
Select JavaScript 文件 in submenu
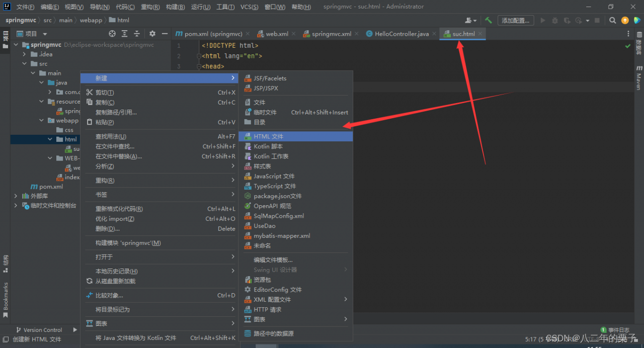tap(296, 176)
